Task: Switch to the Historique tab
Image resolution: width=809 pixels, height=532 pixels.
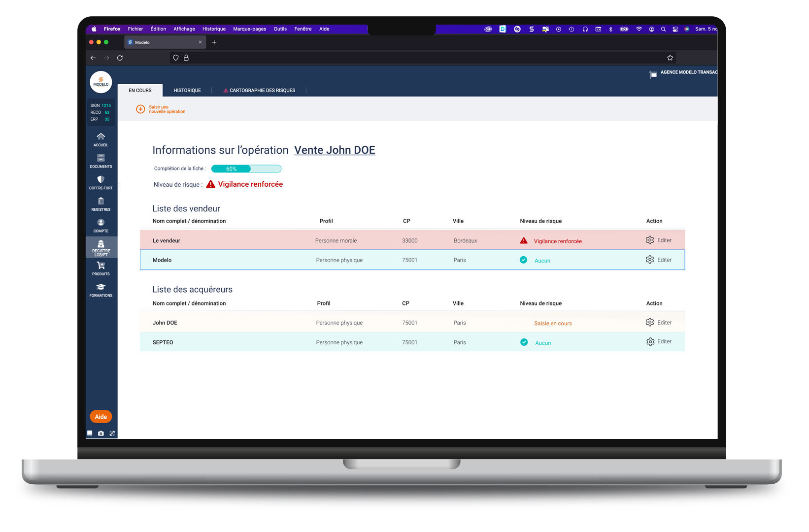Action: (187, 91)
